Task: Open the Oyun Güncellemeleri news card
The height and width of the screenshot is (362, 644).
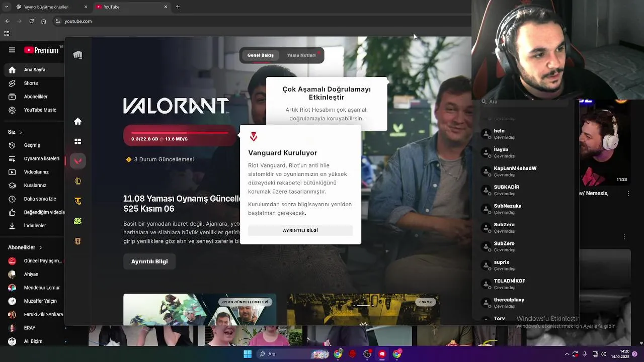Action: (x=200, y=309)
